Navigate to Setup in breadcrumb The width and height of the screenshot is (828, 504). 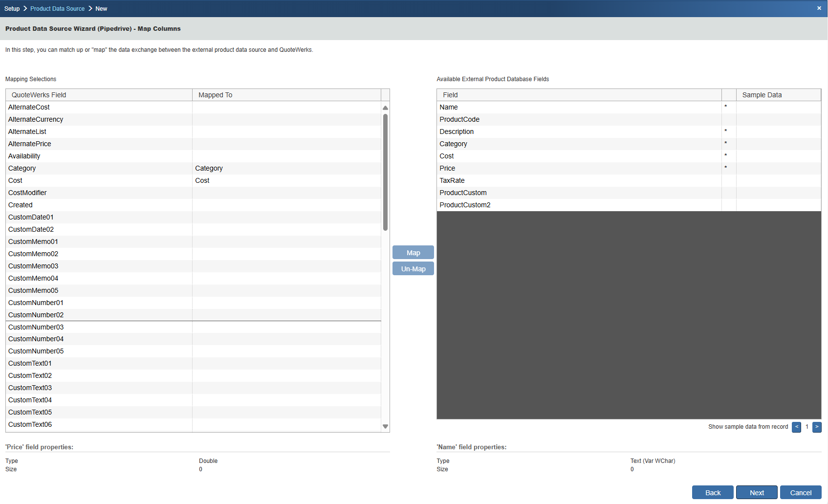point(12,9)
